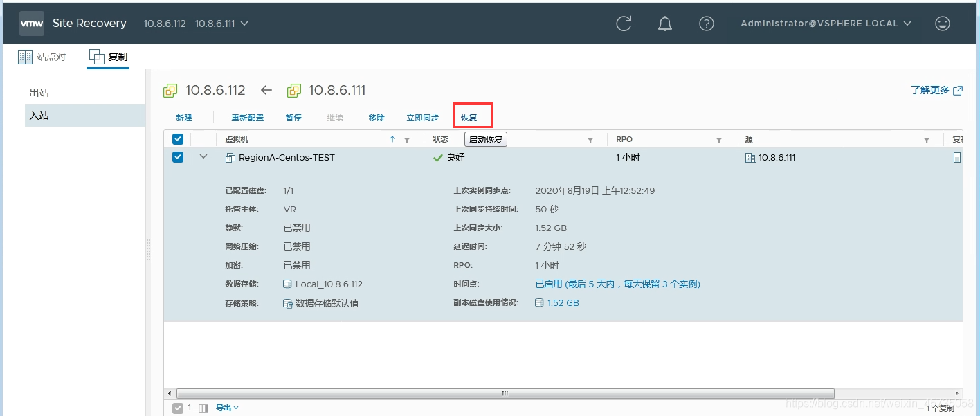Click the disk icon beside 1.52 GB usage

click(x=539, y=303)
